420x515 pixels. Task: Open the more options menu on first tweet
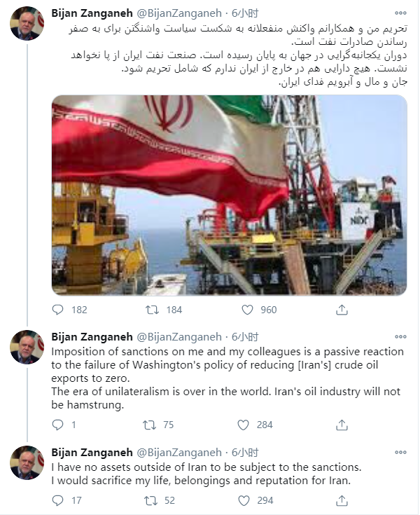[x=400, y=13]
